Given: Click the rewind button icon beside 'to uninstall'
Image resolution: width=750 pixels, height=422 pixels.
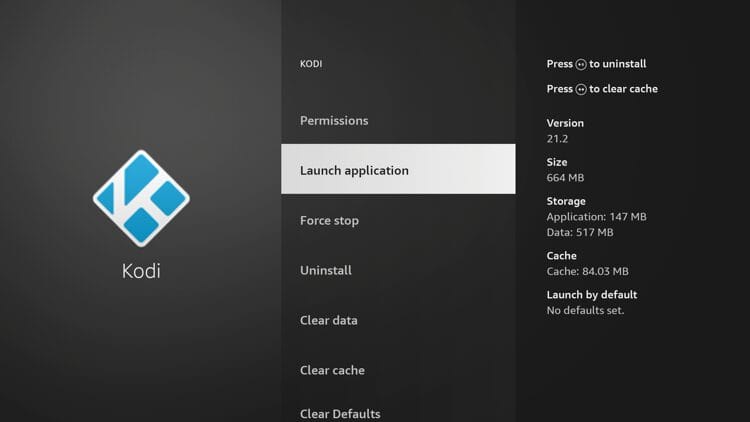Looking at the screenshot, I should (x=581, y=64).
